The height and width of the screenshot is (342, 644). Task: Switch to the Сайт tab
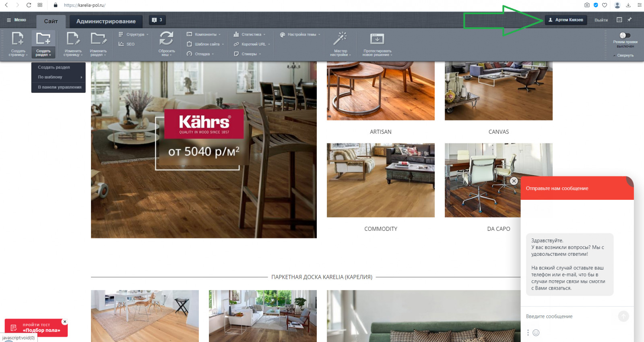click(51, 21)
